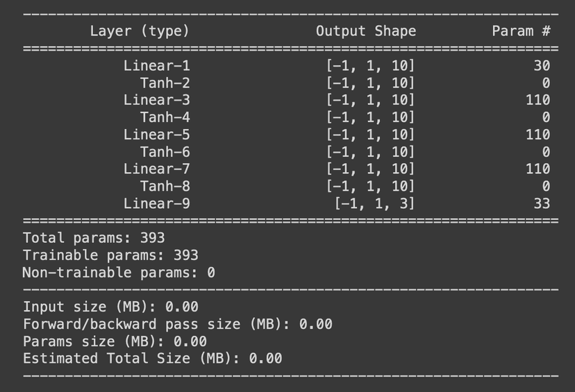
Task: Select the Linear-1 layer name
Action: click(156, 66)
